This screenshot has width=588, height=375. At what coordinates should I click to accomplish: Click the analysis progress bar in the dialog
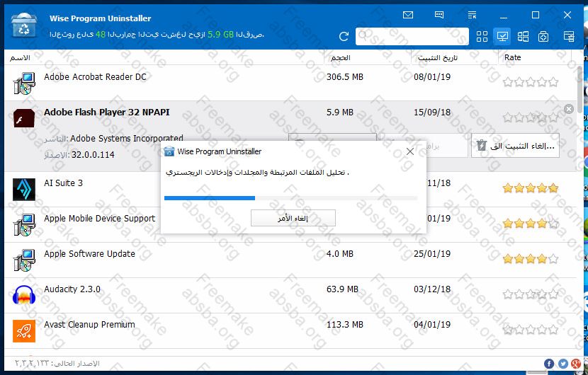tap(290, 198)
